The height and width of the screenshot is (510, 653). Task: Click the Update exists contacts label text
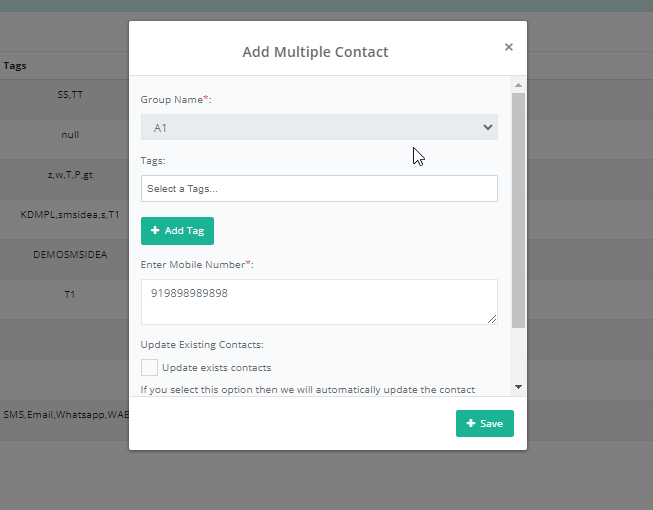(x=216, y=367)
